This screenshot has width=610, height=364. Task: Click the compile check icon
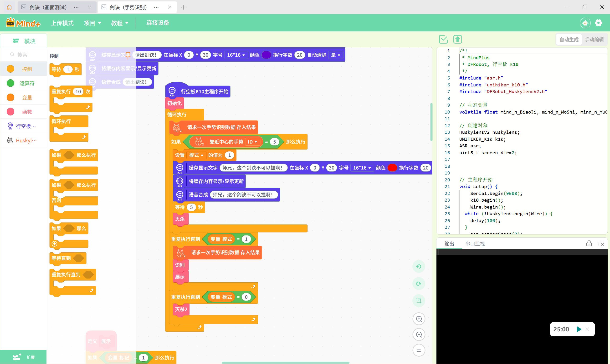(443, 39)
